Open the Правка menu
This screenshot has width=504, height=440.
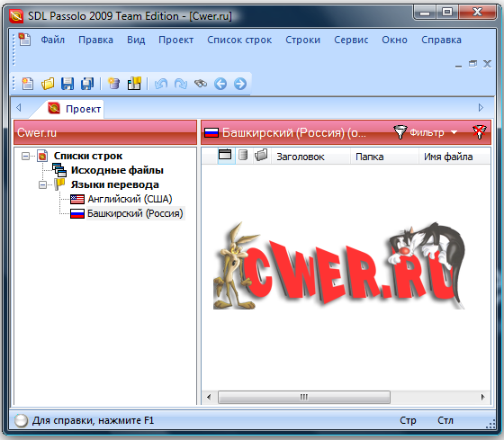point(95,40)
